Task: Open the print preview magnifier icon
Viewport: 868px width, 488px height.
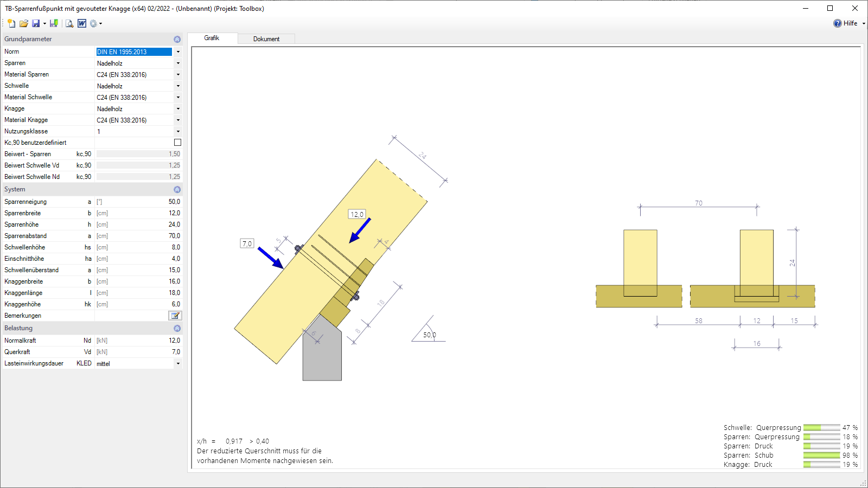Action: pos(69,23)
